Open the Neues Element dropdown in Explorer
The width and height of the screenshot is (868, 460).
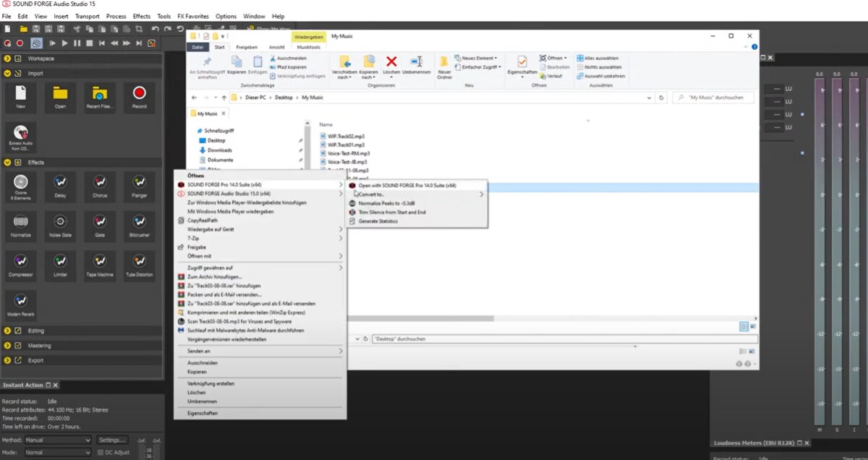pyautogui.click(x=477, y=58)
